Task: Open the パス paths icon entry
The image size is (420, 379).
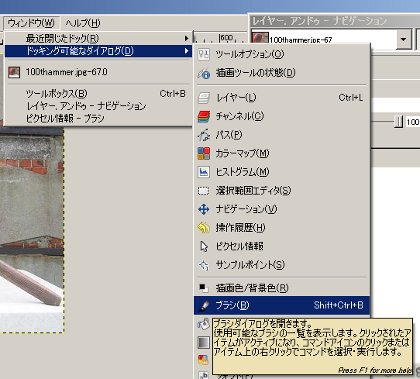Action: 204,135
